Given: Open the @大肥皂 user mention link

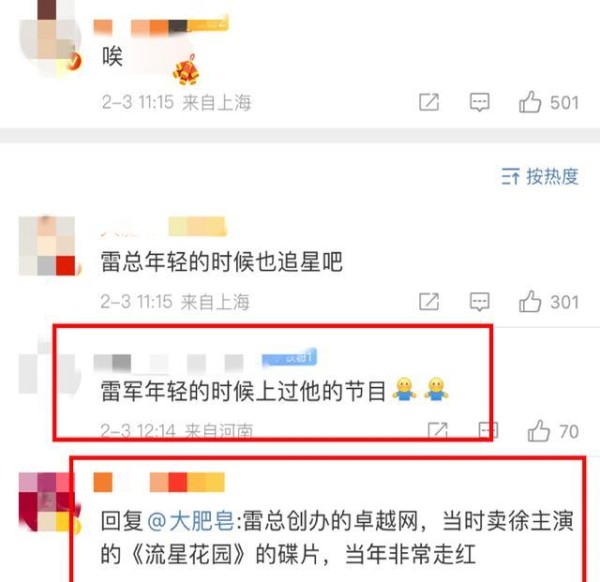Looking at the screenshot, I should [190, 521].
